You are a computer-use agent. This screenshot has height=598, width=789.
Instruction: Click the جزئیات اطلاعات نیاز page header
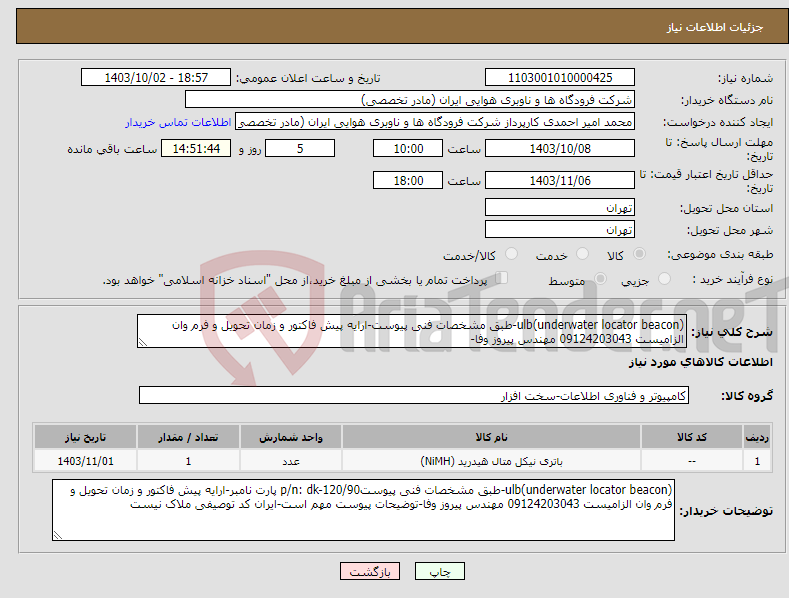715,27
